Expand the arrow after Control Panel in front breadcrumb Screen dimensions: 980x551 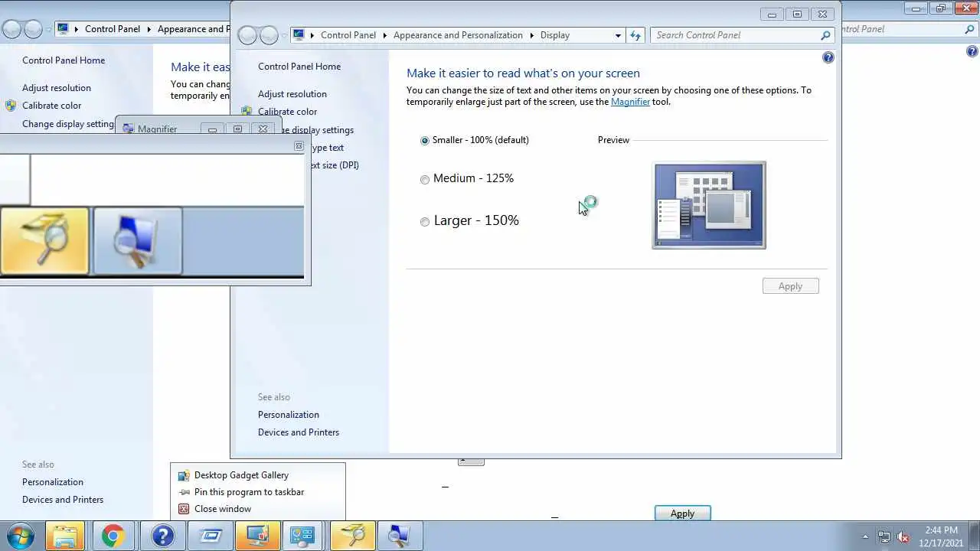384,35
